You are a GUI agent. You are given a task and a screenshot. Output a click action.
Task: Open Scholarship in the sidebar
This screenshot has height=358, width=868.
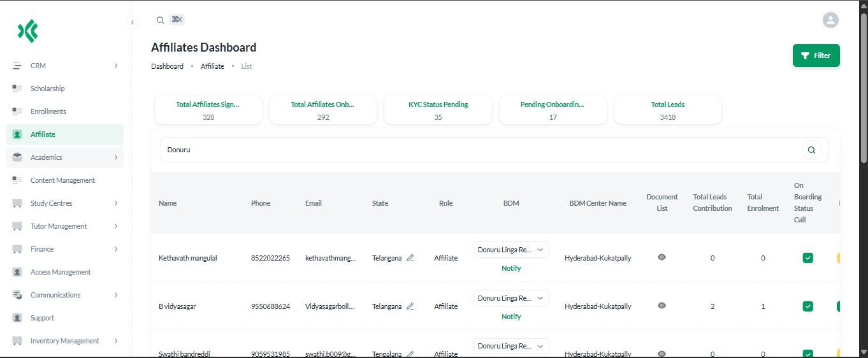(47, 89)
